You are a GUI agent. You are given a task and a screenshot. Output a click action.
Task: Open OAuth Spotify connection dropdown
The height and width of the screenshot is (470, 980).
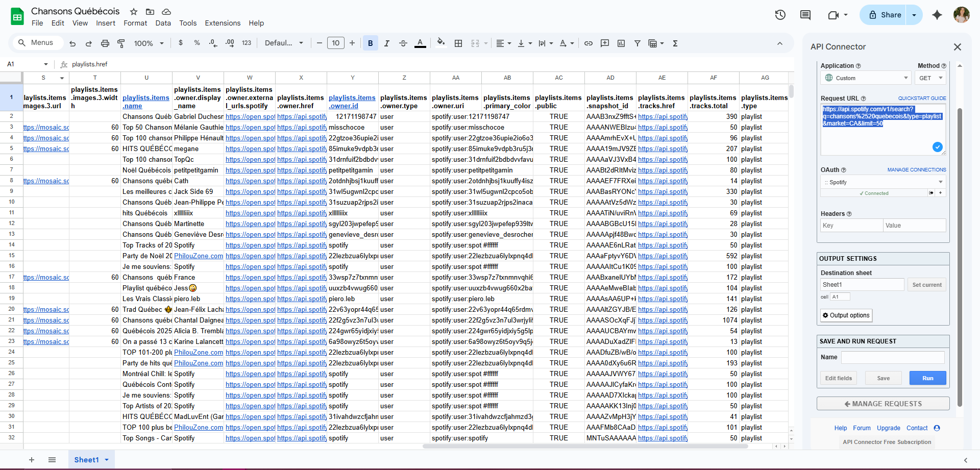point(883,182)
